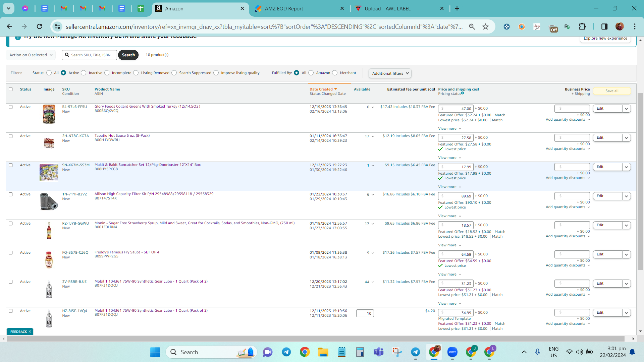Reload the Seller Central page

tap(40, 26)
